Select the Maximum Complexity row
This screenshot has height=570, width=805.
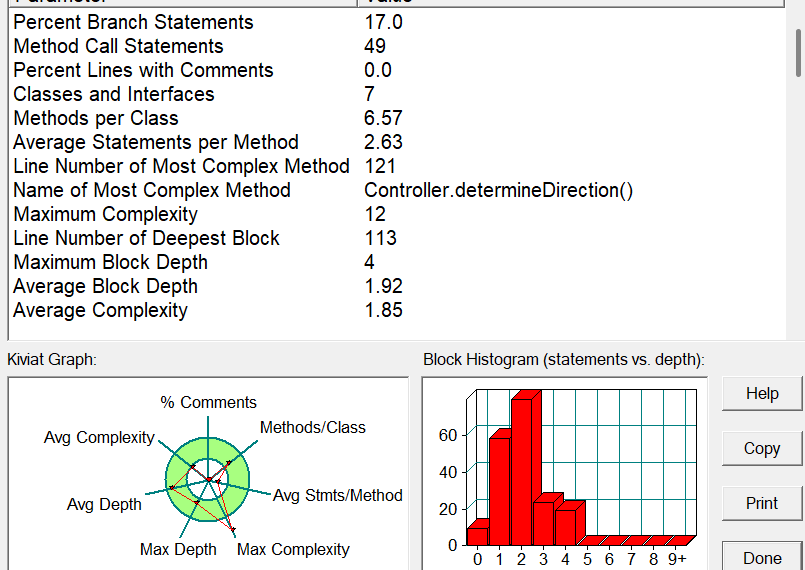click(397, 214)
